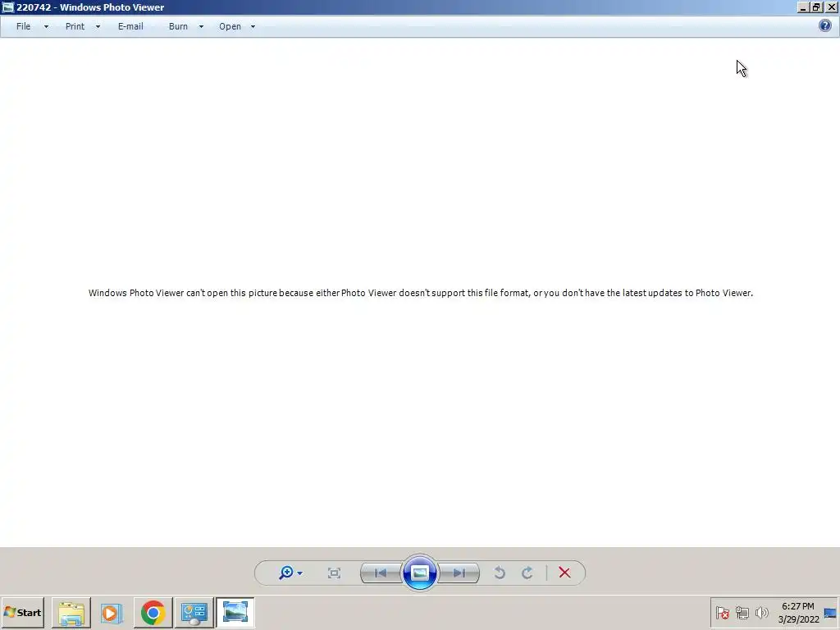Open Windows Explorer from taskbar
The width and height of the screenshot is (840, 630).
[x=71, y=612]
